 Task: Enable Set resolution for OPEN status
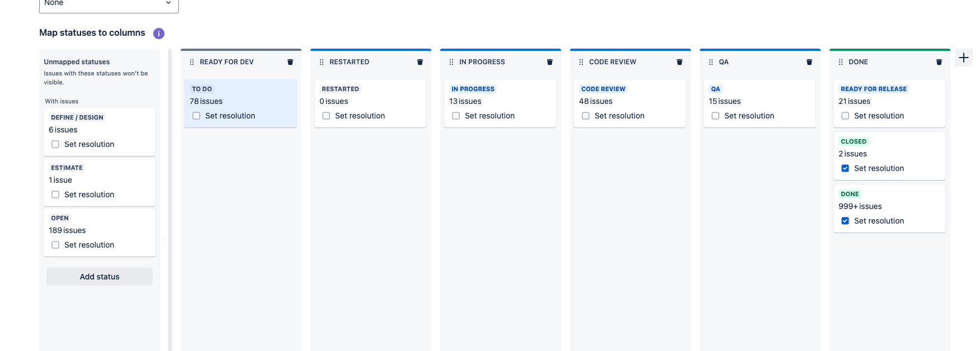55,245
